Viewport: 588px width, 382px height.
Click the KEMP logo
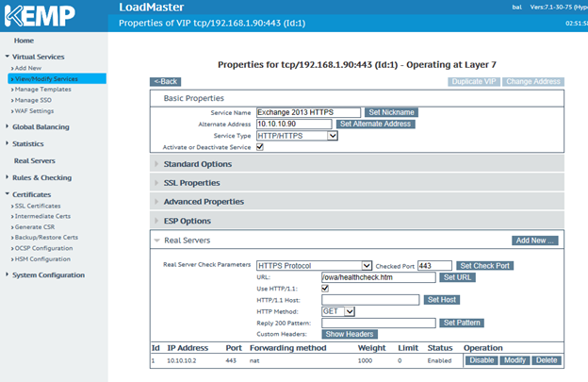(40, 15)
